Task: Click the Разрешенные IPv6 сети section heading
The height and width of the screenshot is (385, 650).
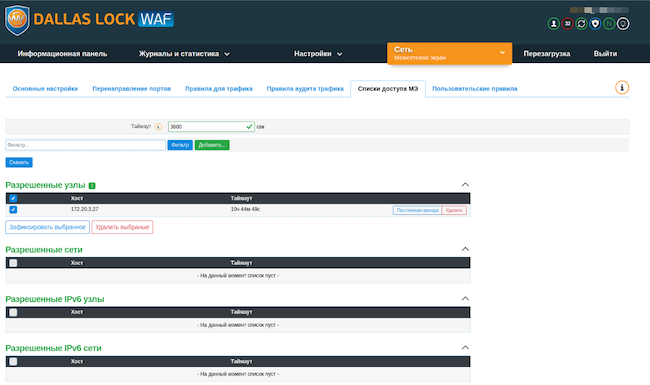Action: pos(53,348)
